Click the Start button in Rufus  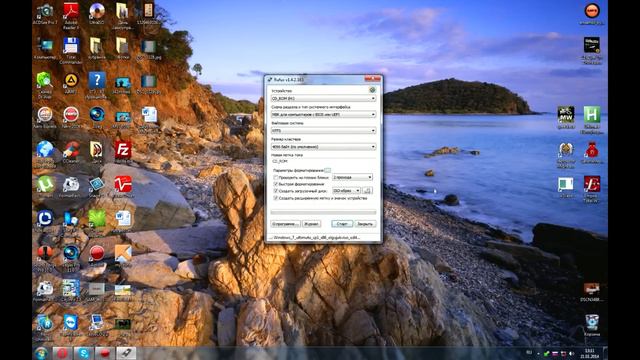(x=342, y=224)
